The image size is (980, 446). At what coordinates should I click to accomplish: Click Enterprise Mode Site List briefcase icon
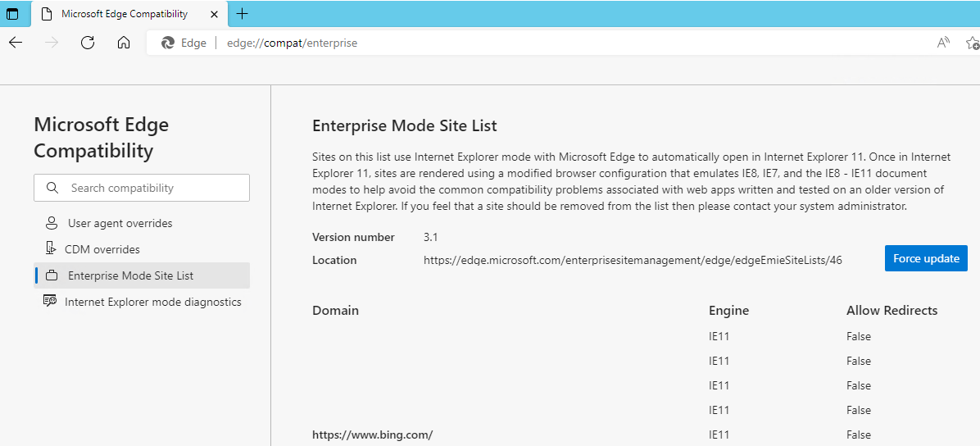point(52,275)
